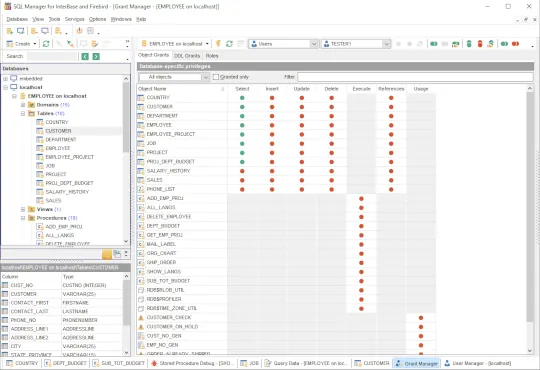Click the SQL script dropdown icon in the top toolbar

click(x=58, y=31)
